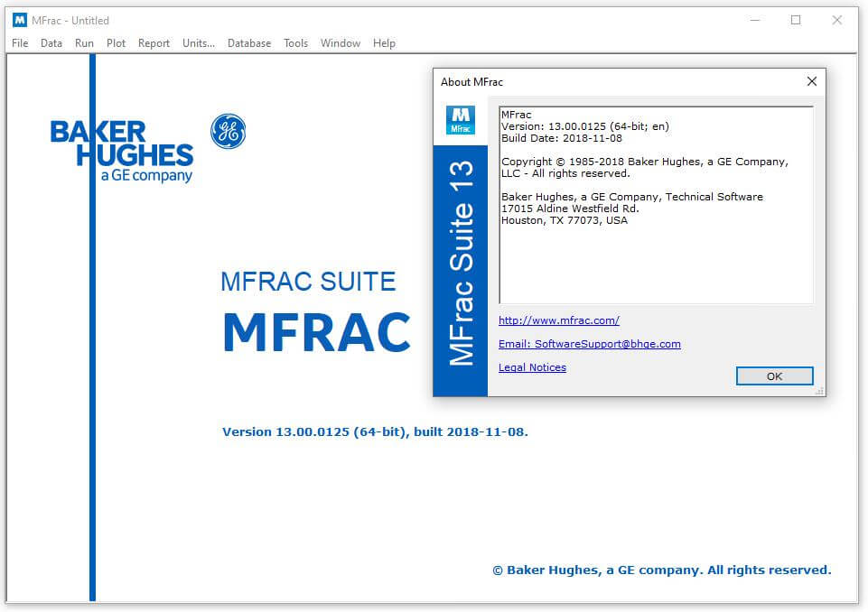
Task: Click the Baker Hughes company logo
Action: tap(120, 151)
